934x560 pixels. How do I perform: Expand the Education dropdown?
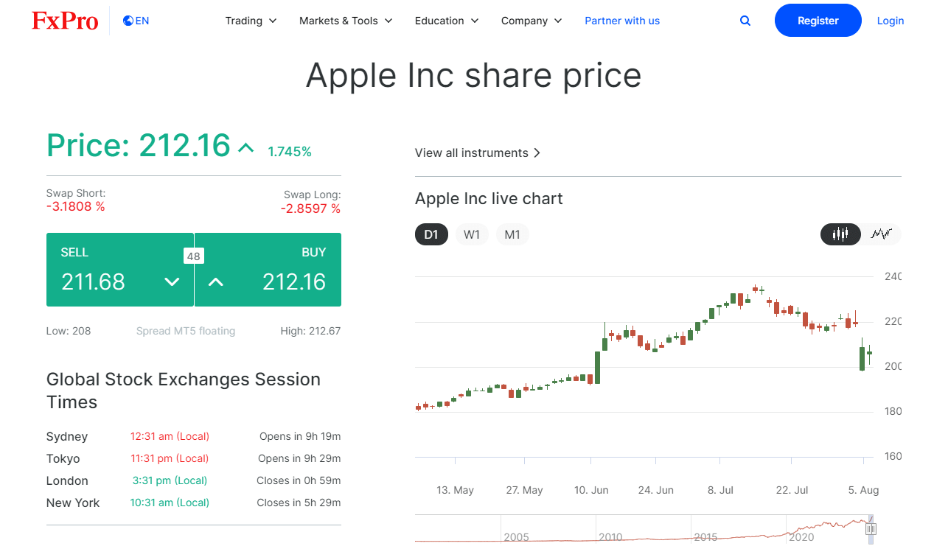pyautogui.click(x=446, y=21)
